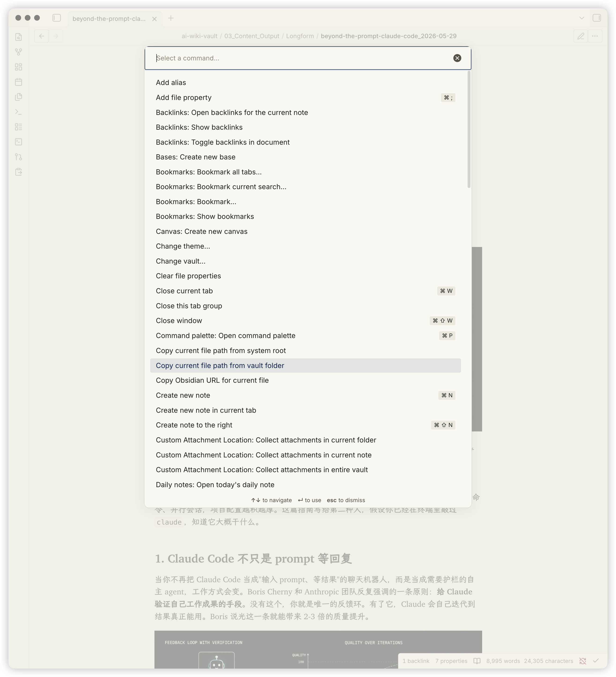This screenshot has width=616, height=677.
Task: Click the command palette ribbon icon
Action: [x=18, y=112]
